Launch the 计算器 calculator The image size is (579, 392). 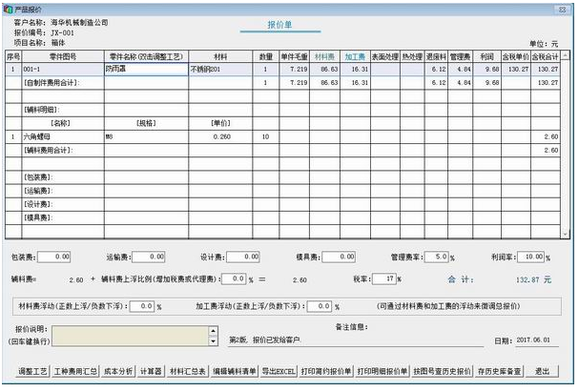tap(151, 371)
